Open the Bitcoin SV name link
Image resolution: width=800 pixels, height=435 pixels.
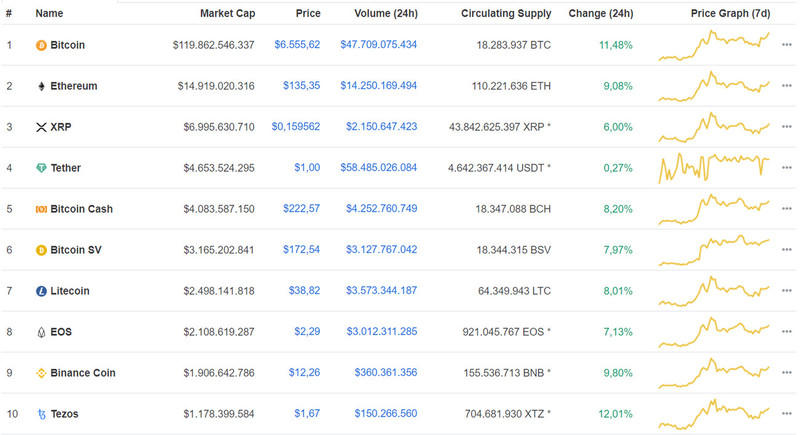[x=76, y=250]
